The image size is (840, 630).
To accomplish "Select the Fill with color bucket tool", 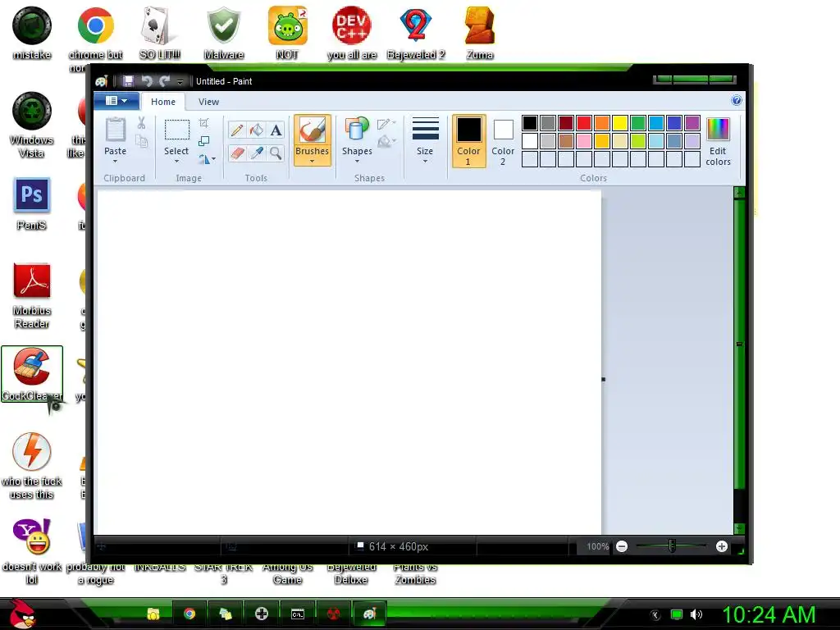I will click(257, 130).
